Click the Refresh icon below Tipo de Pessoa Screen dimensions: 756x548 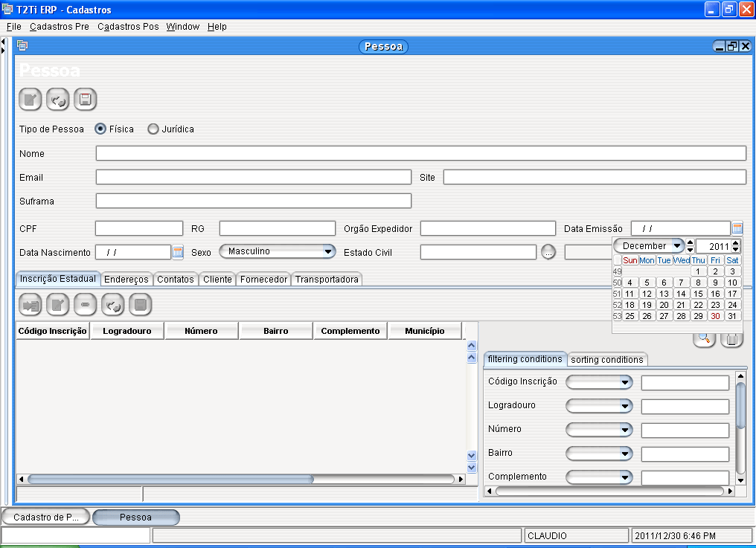click(x=57, y=99)
